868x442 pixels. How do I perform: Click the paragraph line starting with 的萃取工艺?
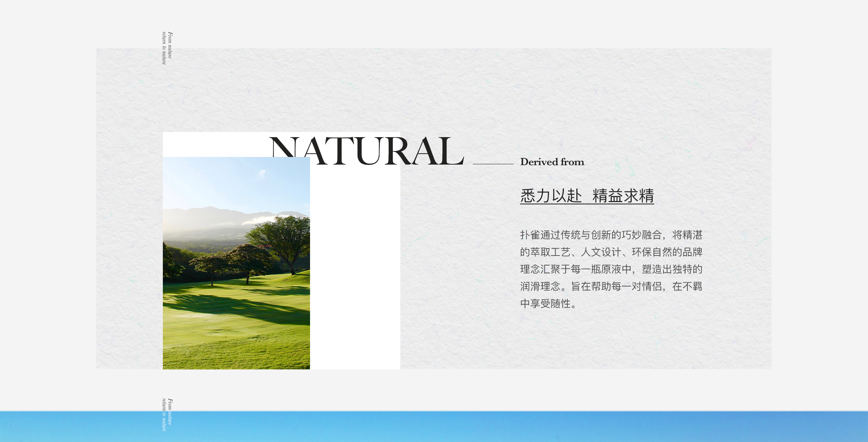pos(611,252)
